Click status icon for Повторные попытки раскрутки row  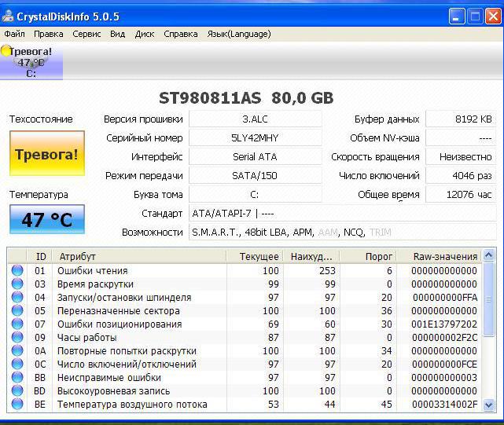click(x=17, y=351)
